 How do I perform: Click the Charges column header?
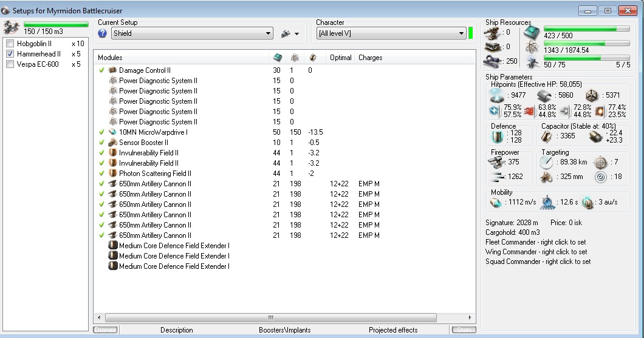coord(371,58)
